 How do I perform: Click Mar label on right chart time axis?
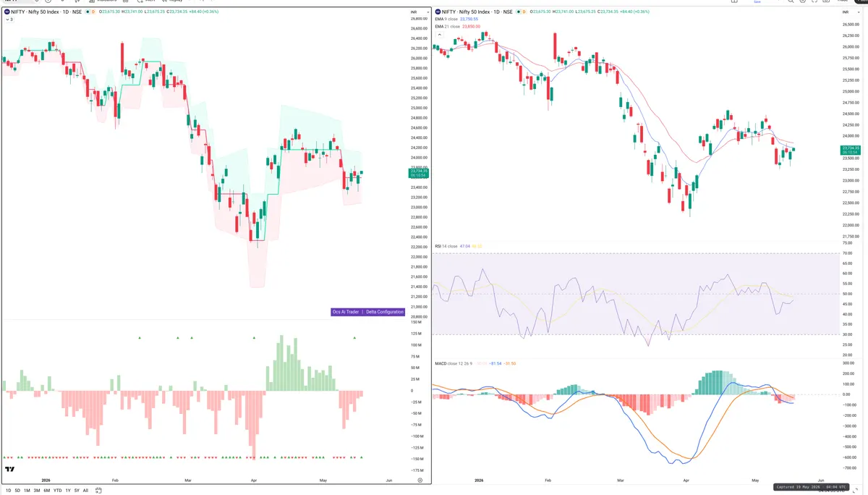point(621,480)
